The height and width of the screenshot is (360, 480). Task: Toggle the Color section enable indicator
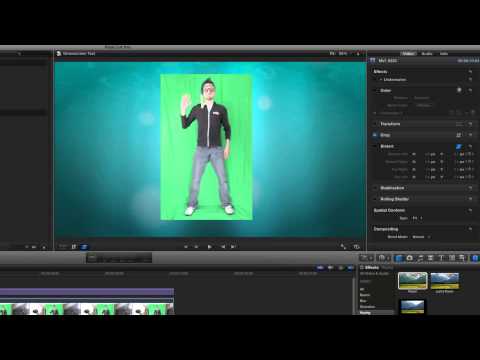(459, 90)
